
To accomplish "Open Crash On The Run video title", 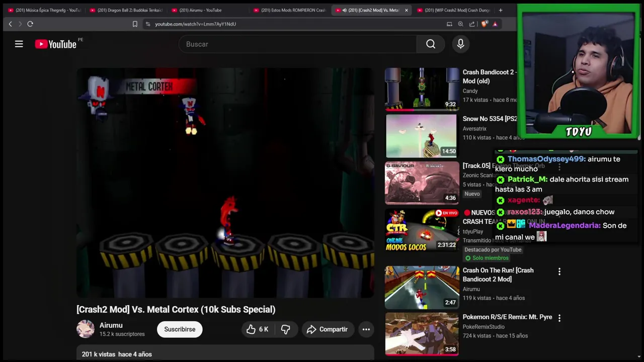I will [x=498, y=275].
